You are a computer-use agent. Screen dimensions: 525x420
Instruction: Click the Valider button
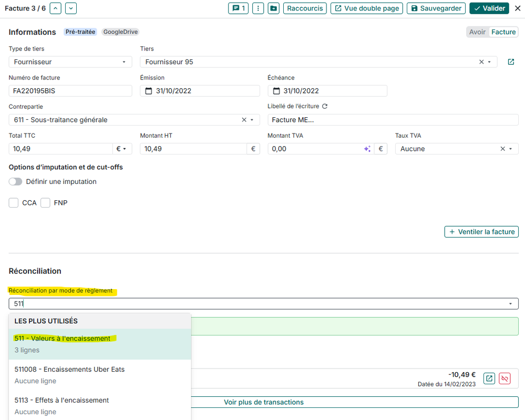pos(489,8)
